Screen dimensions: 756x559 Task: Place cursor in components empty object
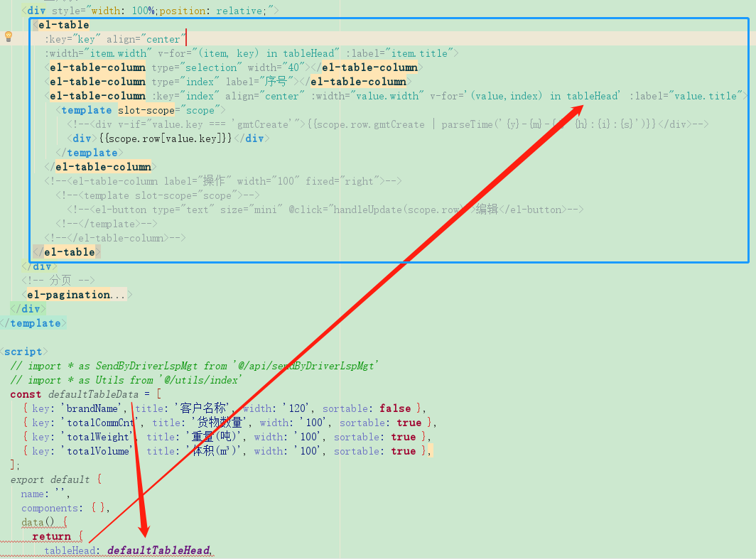click(97, 507)
